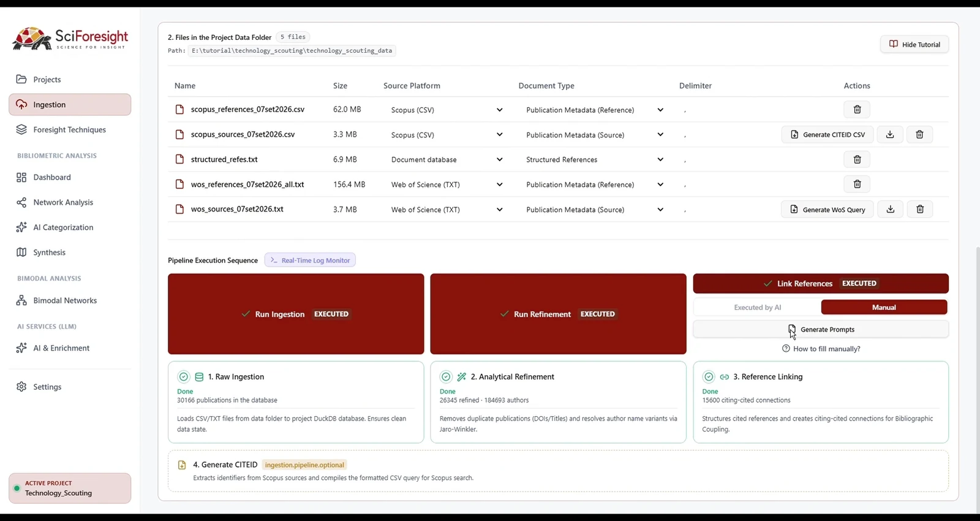This screenshot has height=521, width=980.
Task: Open Source Platform dropdown for wos_sources_07set2026.txt
Action: tap(447, 210)
